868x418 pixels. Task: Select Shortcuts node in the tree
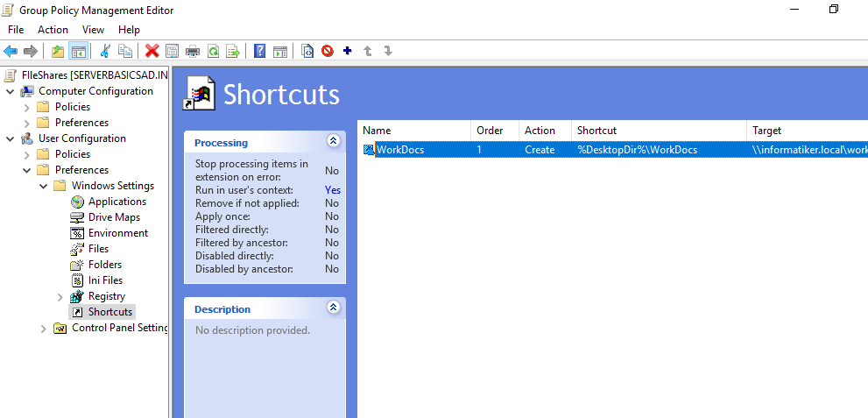110,312
